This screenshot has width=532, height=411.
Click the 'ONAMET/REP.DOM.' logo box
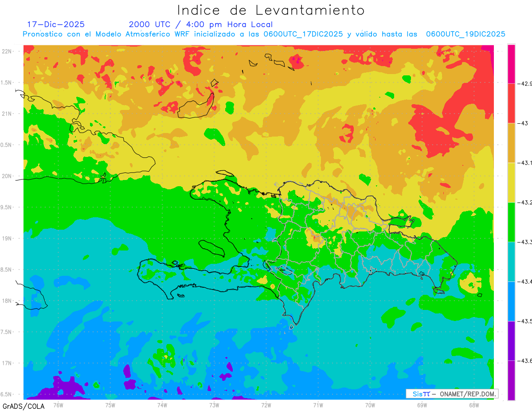click(452, 394)
